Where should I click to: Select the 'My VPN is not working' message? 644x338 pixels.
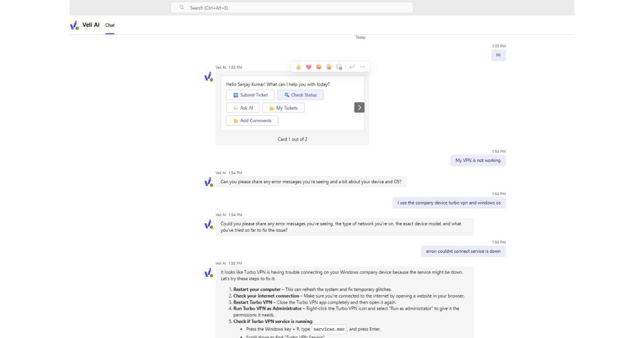tap(478, 160)
